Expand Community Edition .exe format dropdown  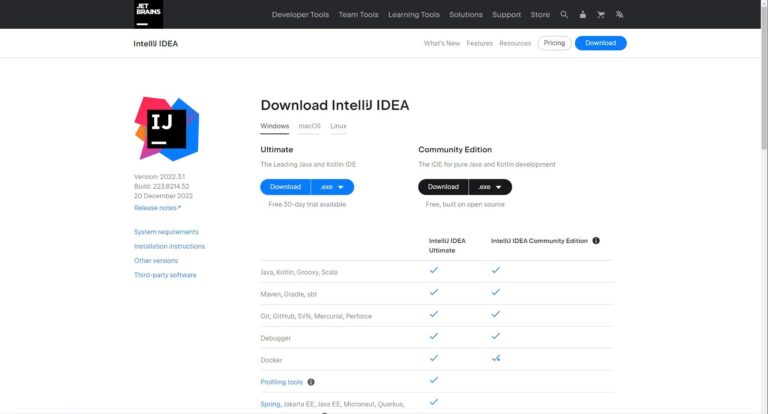point(490,187)
